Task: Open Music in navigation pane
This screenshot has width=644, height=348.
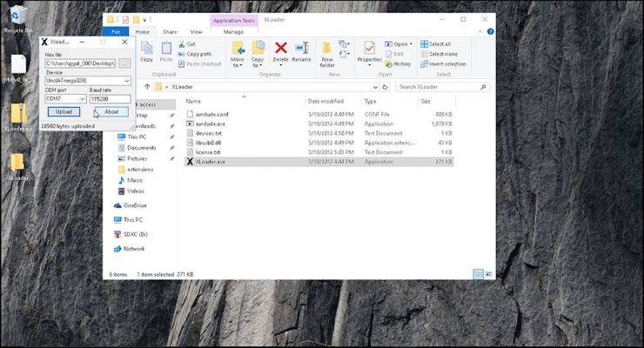Action: point(135,180)
